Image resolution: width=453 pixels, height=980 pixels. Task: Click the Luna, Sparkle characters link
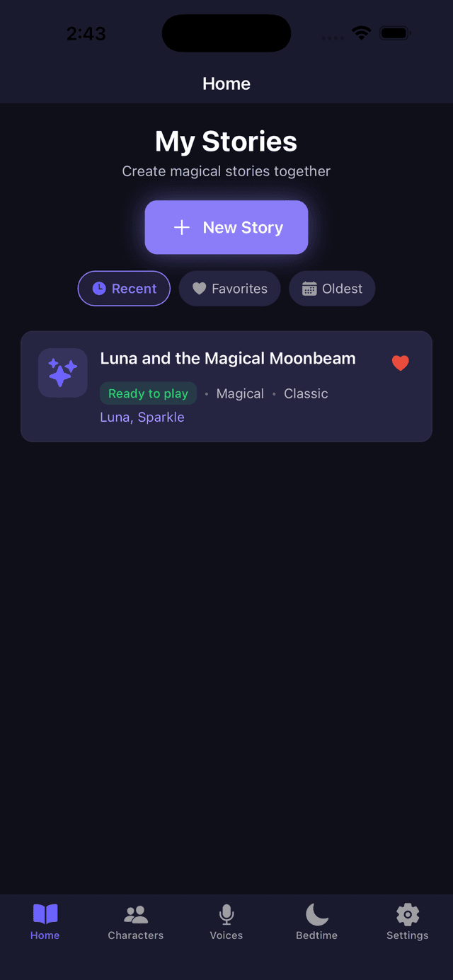click(x=143, y=417)
